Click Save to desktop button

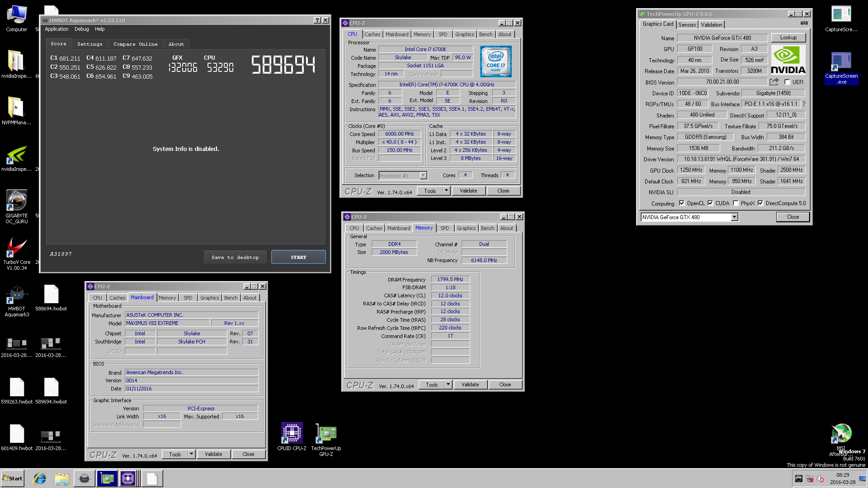[x=235, y=257]
